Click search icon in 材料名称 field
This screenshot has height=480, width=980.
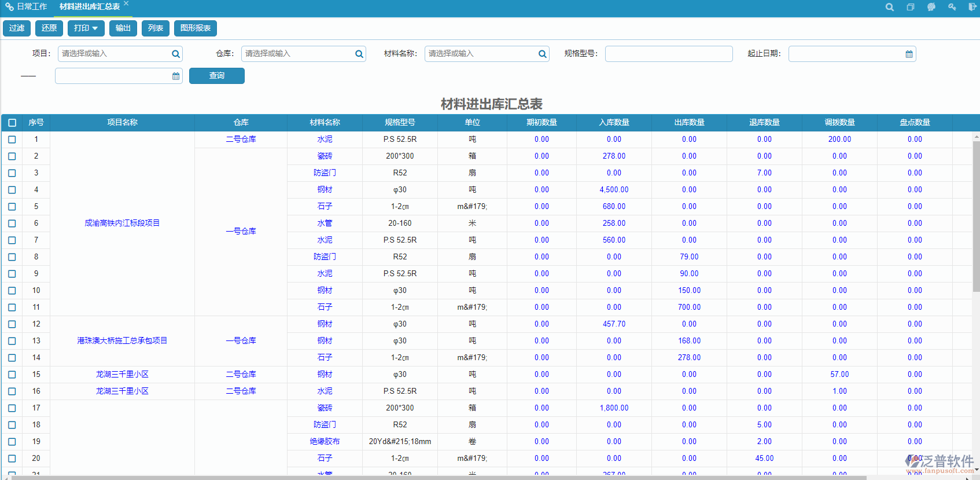tap(542, 54)
